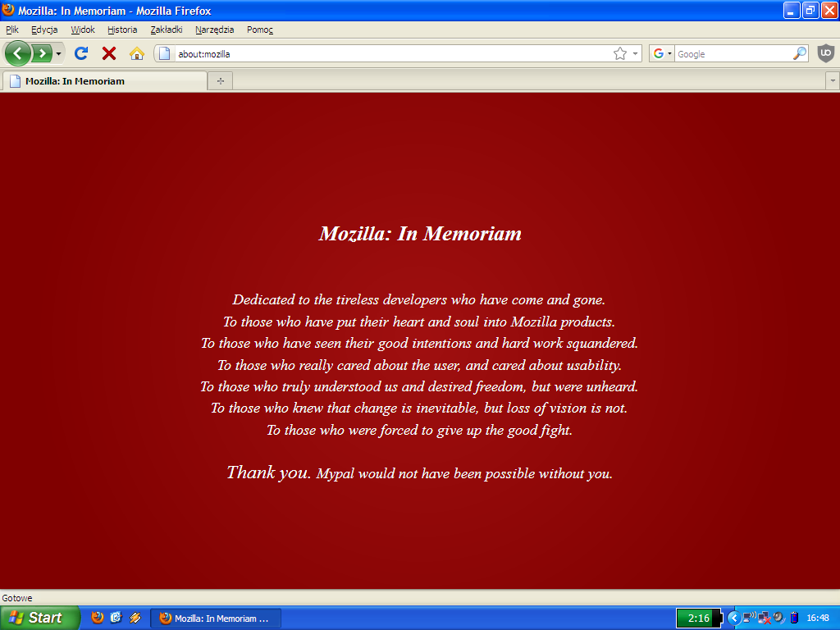Image resolution: width=840 pixels, height=630 pixels.
Task: Click the line ending 'hard work squandered.'
Action: point(419,343)
